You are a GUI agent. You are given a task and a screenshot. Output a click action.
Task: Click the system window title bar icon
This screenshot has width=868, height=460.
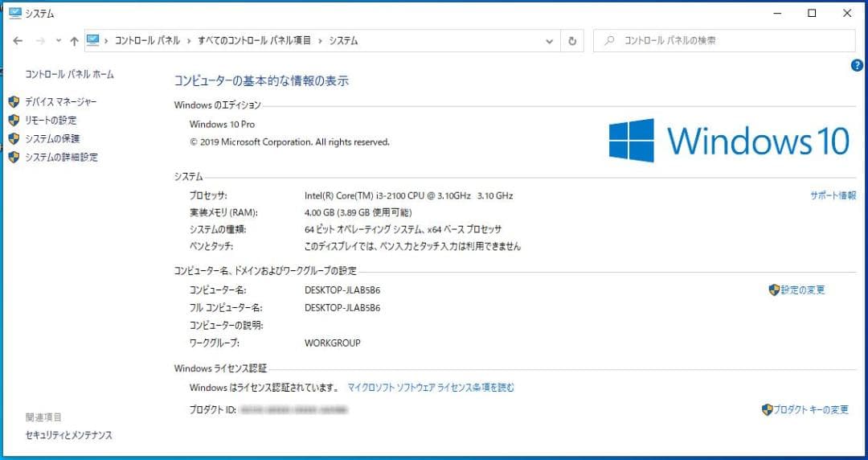pyautogui.click(x=15, y=14)
